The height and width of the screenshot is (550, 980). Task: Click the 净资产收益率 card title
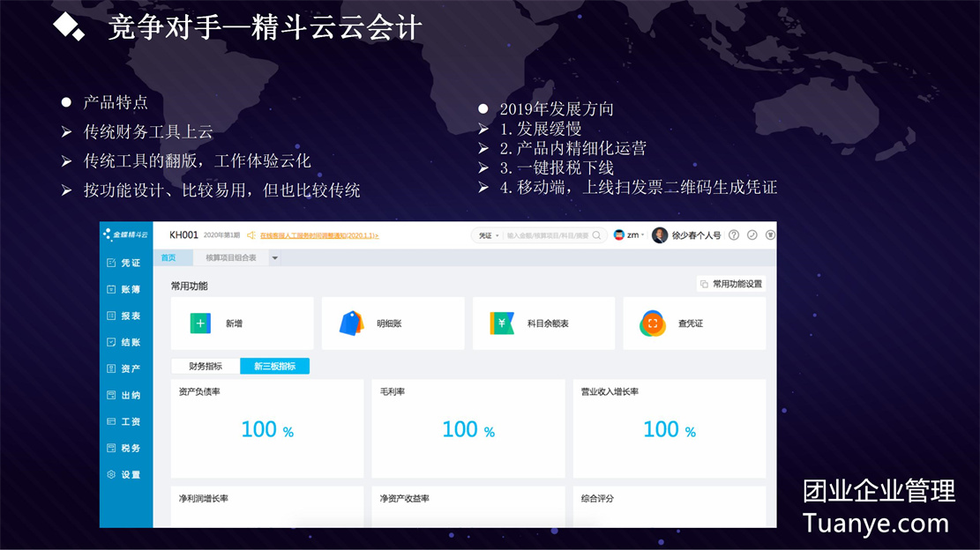(x=404, y=499)
